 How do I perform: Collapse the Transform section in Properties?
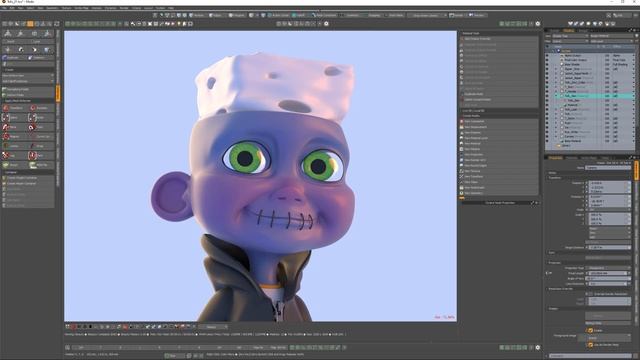tap(554, 178)
